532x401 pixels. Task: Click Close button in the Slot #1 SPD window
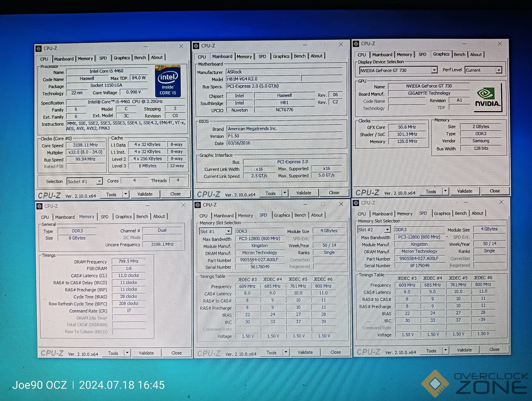(x=336, y=352)
